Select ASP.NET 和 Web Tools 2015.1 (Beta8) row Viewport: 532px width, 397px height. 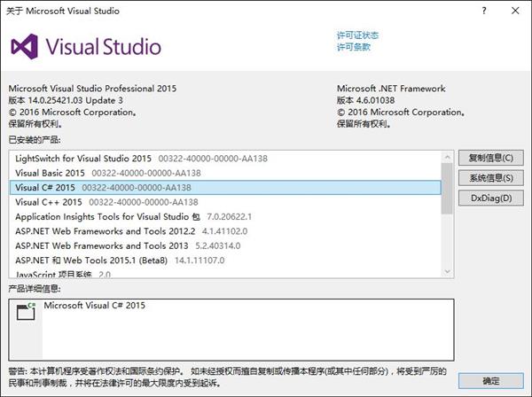tap(225, 261)
